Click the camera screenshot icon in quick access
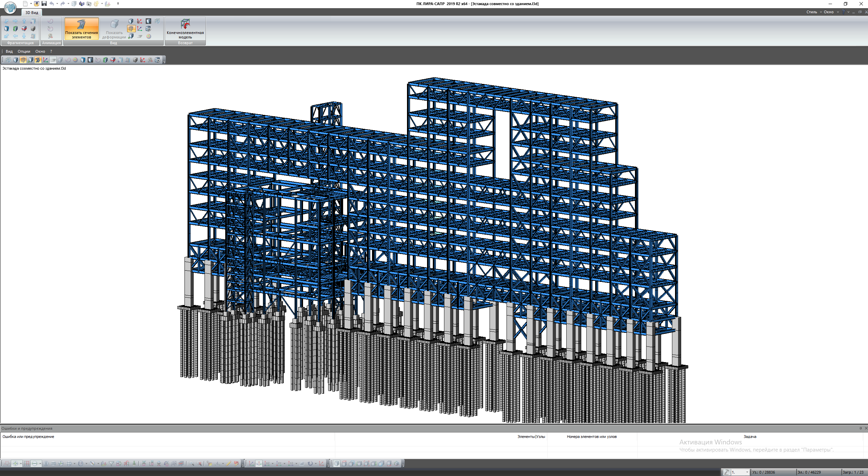The height and width of the screenshot is (476, 868). coord(89,4)
